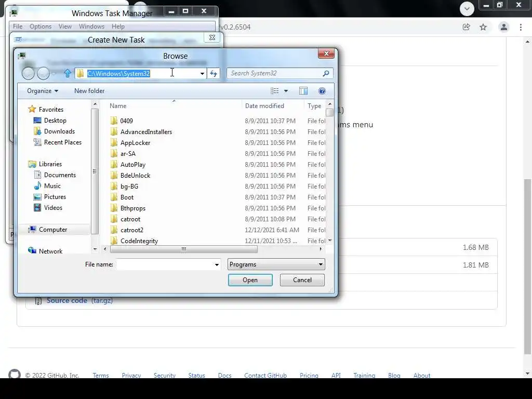Screen dimensions: 532x399
Task: Click the Chrome share page icon
Action: tap(466, 27)
